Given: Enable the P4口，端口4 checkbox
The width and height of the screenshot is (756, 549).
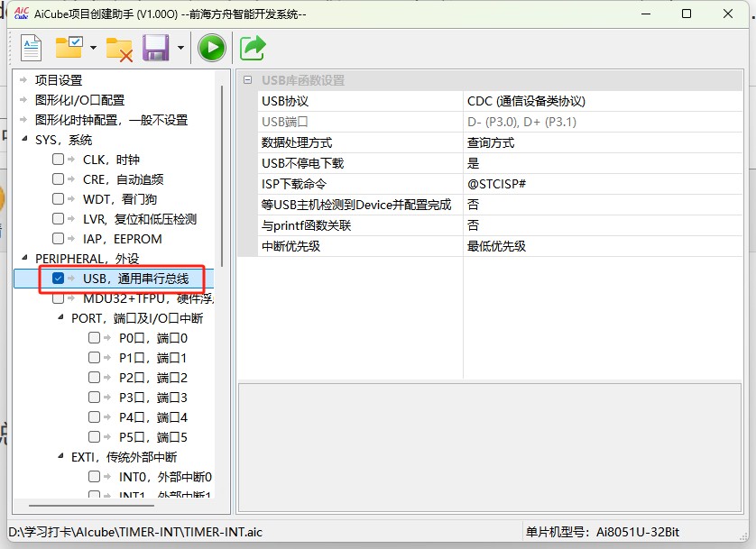Looking at the screenshot, I should coord(94,416).
